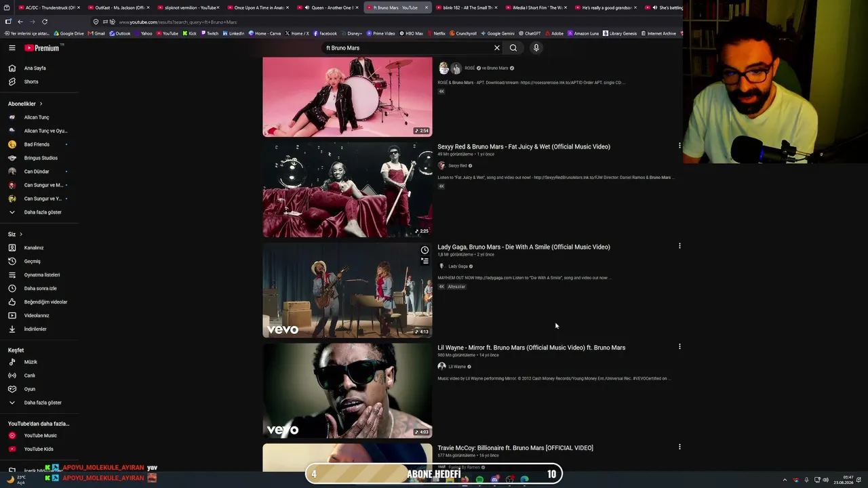The image size is (868, 488).
Task: Open the taskbar weather widget
Action: pyautogui.click(x=16, y=479)
